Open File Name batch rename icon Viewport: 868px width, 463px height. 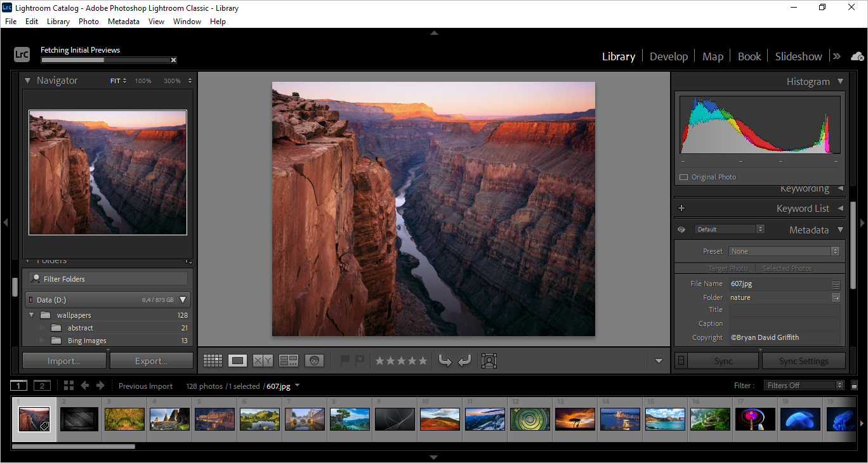836,285
